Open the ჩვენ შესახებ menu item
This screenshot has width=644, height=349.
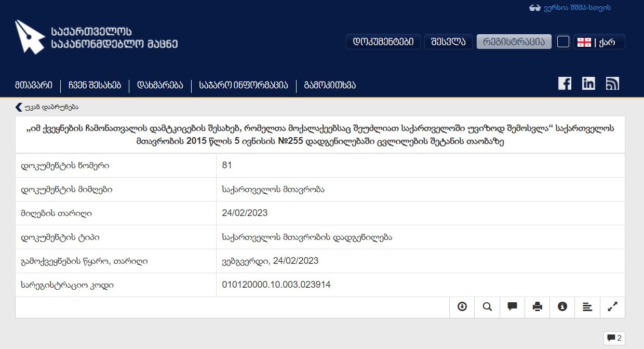95,85
